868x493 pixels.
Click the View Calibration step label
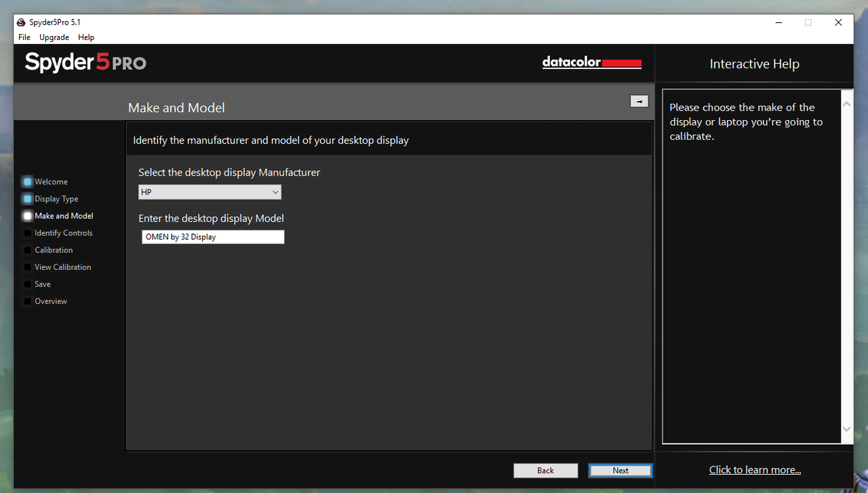62,267
